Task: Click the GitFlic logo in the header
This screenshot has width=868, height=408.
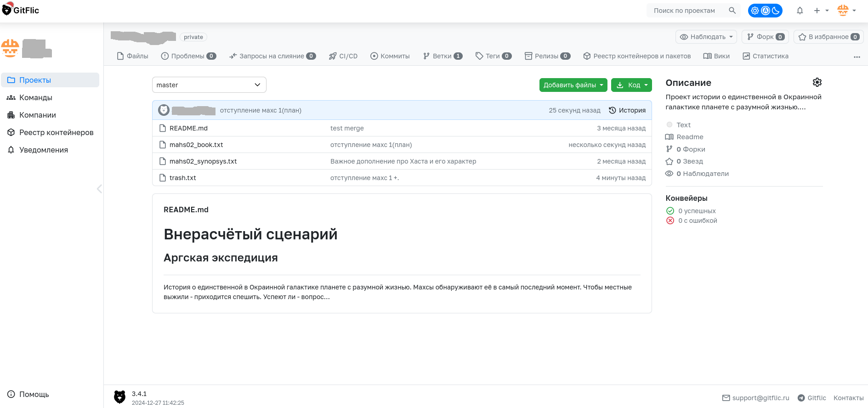Action: point(21,10)
